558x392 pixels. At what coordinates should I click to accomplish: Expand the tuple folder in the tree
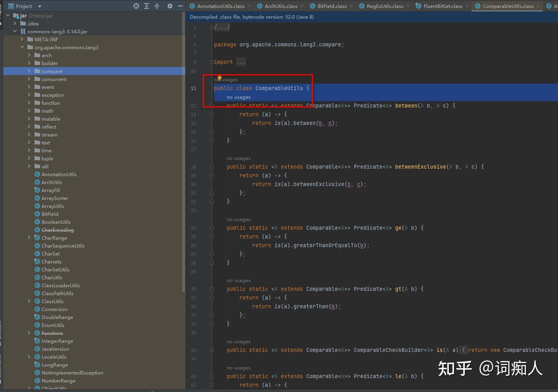[29, 158]
